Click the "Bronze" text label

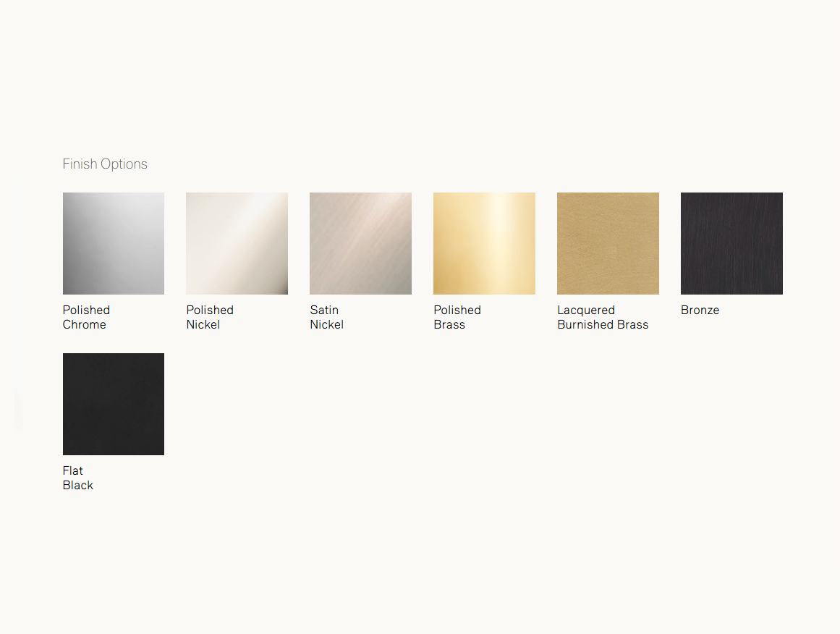(x=700, y=310)
